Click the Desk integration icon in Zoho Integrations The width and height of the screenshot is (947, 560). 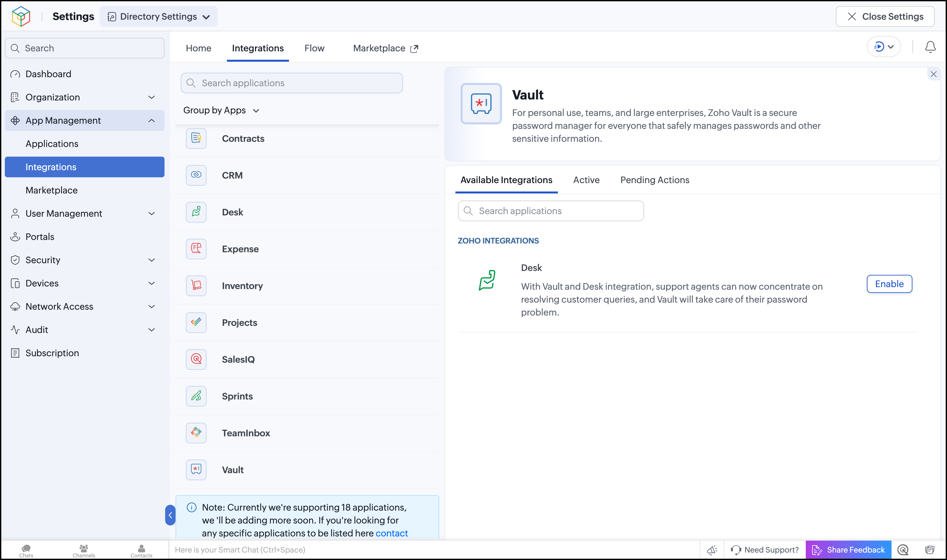pos(487,280)
